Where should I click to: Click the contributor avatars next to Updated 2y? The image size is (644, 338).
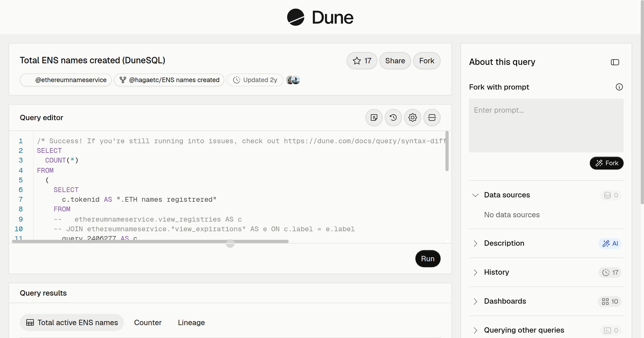point(293,80)
